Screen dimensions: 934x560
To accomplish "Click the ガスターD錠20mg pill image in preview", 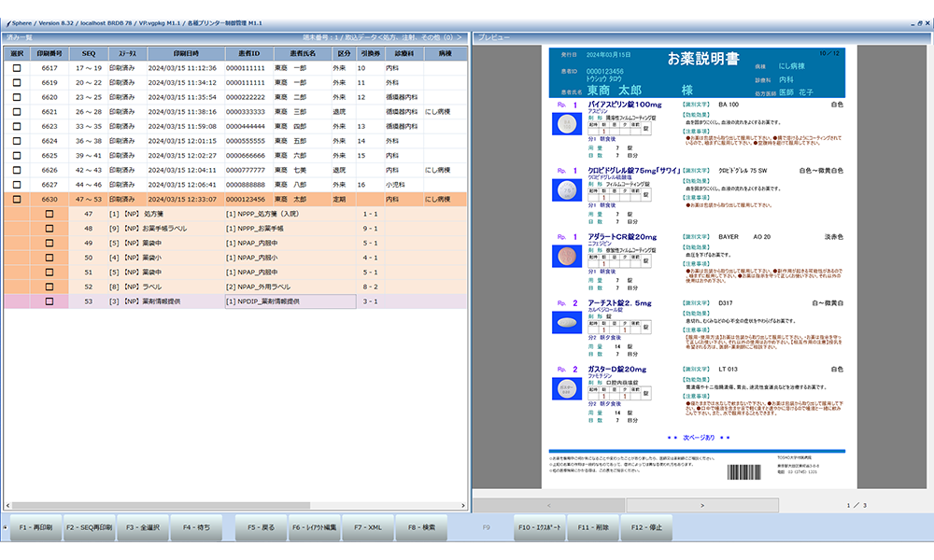I will pyautogui.click(x=567, y=388).
